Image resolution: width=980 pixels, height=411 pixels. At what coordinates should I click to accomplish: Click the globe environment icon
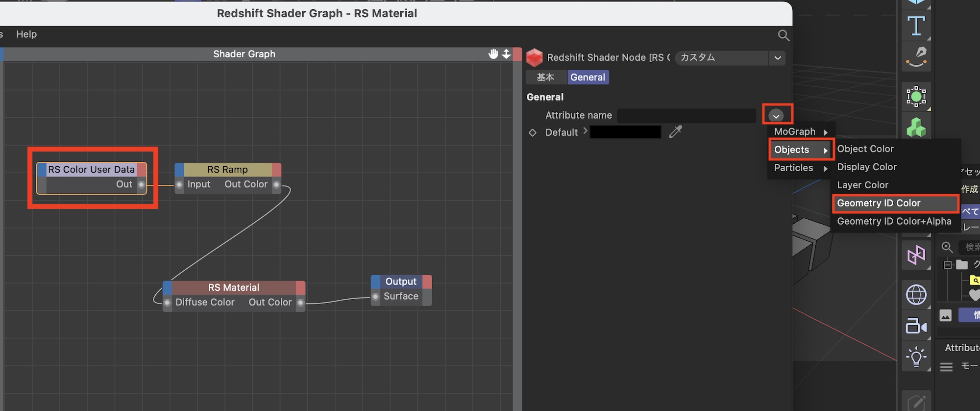(916, 295)
